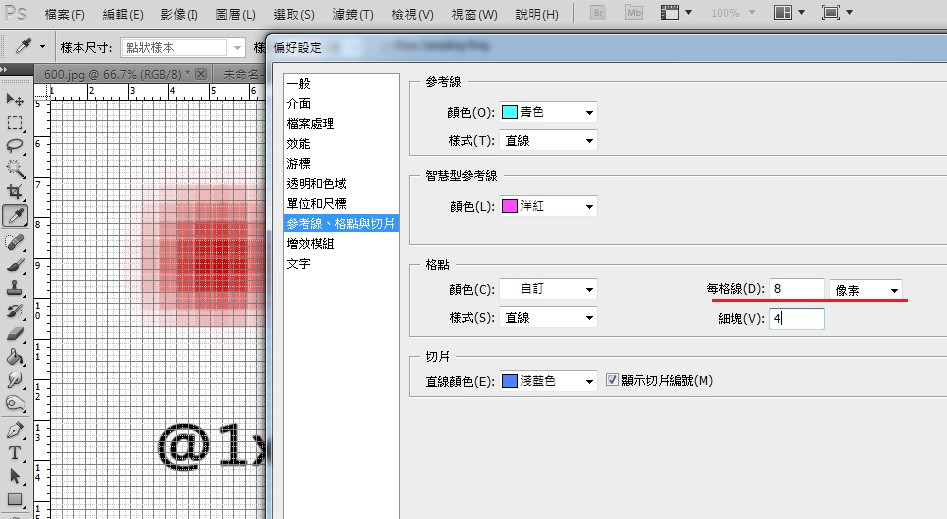The image size is (947, 519).
Task: Select the Eraser tool
Action: pyautogui.click(x=15, y=334)
